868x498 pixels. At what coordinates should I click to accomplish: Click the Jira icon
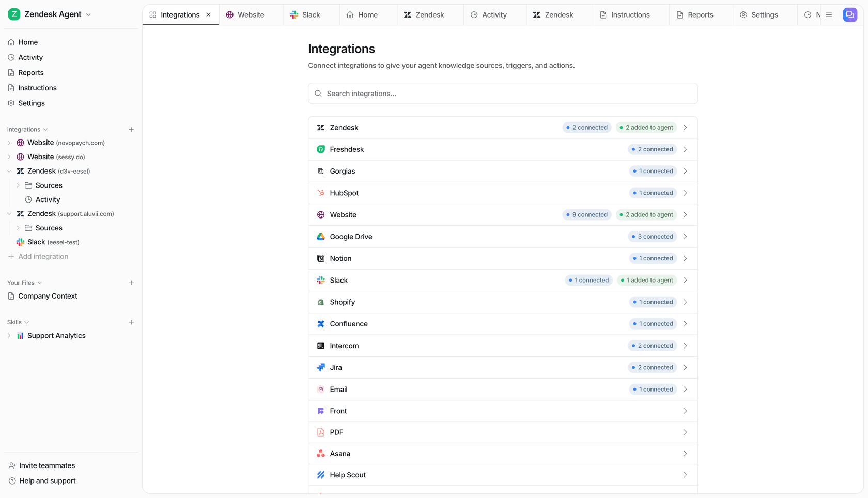[x=321, y=367]
